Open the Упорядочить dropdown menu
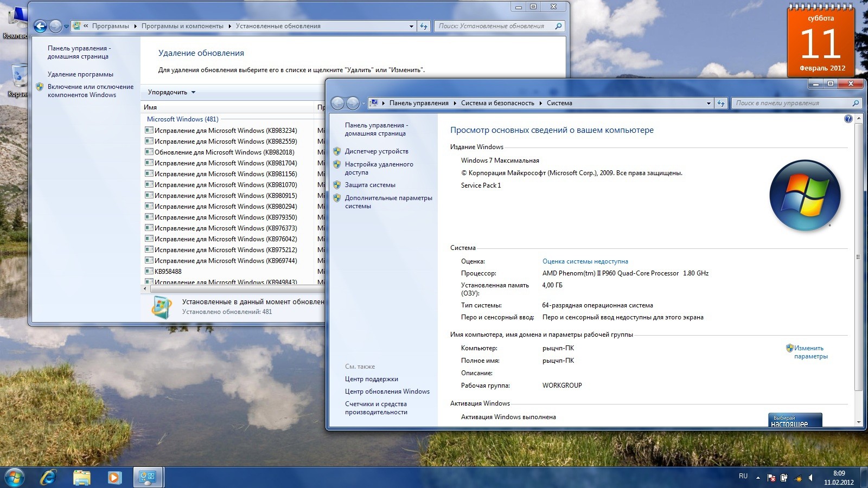Viewport: 868px width, 488px height. pyautogui.click(x=171, y=92)
